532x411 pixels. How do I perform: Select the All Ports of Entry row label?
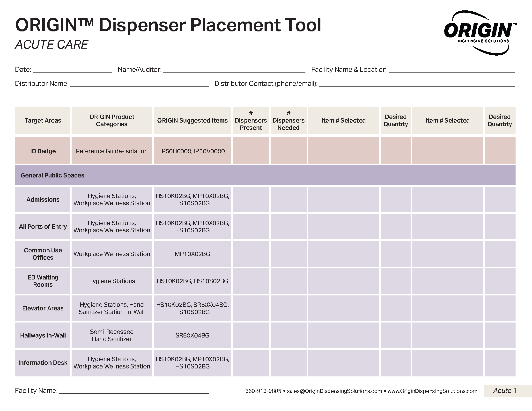point(43,227)
